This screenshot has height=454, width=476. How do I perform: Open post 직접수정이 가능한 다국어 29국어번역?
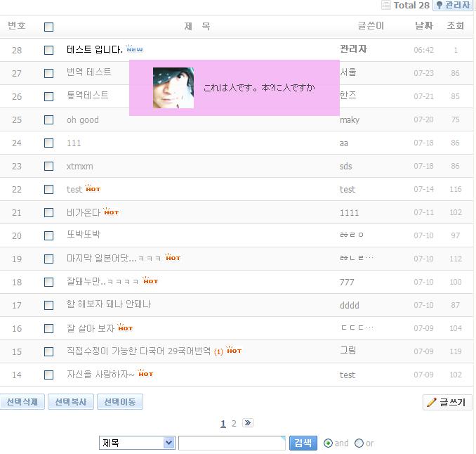pos(138,351)
